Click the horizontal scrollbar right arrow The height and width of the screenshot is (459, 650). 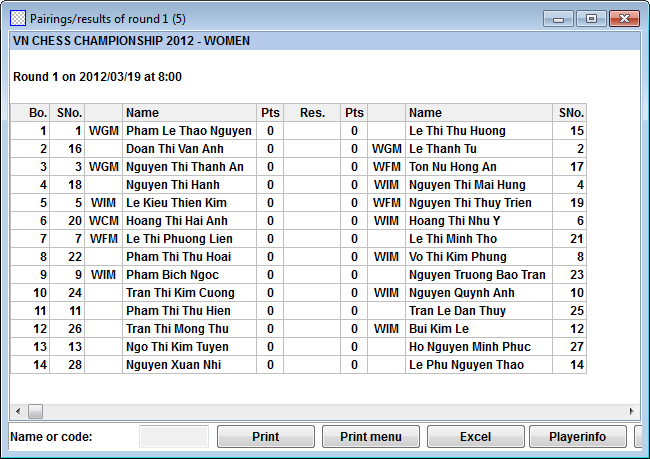[x=631, y=411]
